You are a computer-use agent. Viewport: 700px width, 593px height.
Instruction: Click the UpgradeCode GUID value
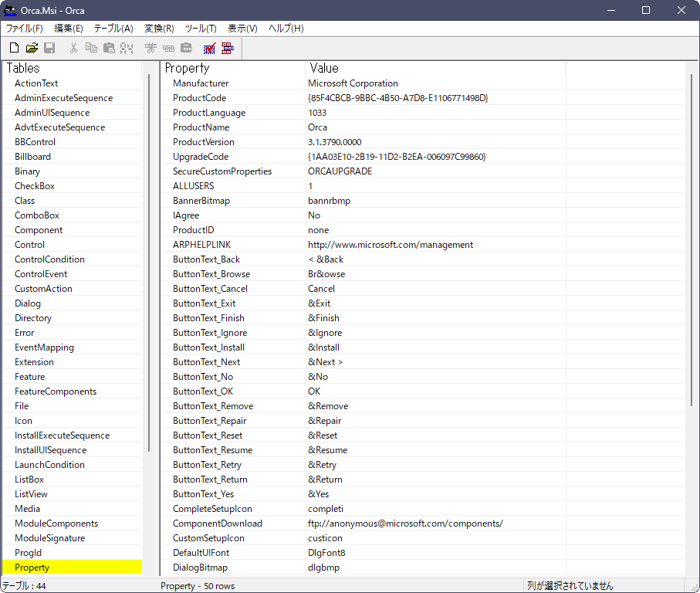(x=397, y=157)
